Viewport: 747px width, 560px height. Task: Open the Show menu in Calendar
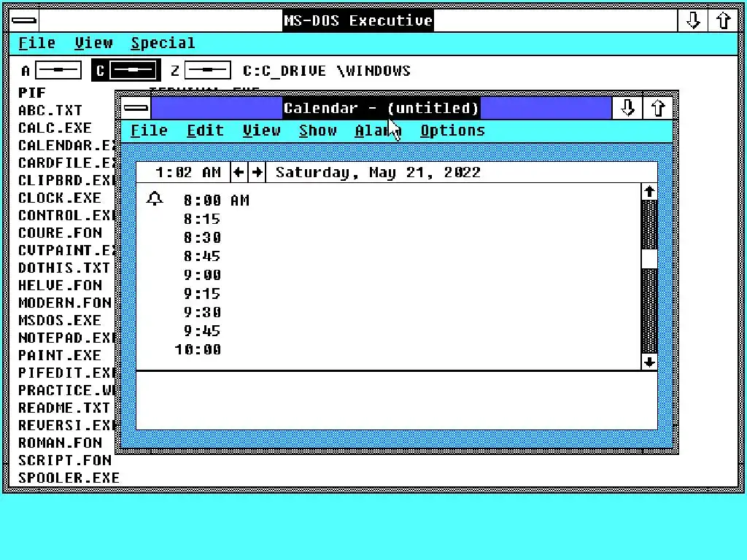(318, 131)
